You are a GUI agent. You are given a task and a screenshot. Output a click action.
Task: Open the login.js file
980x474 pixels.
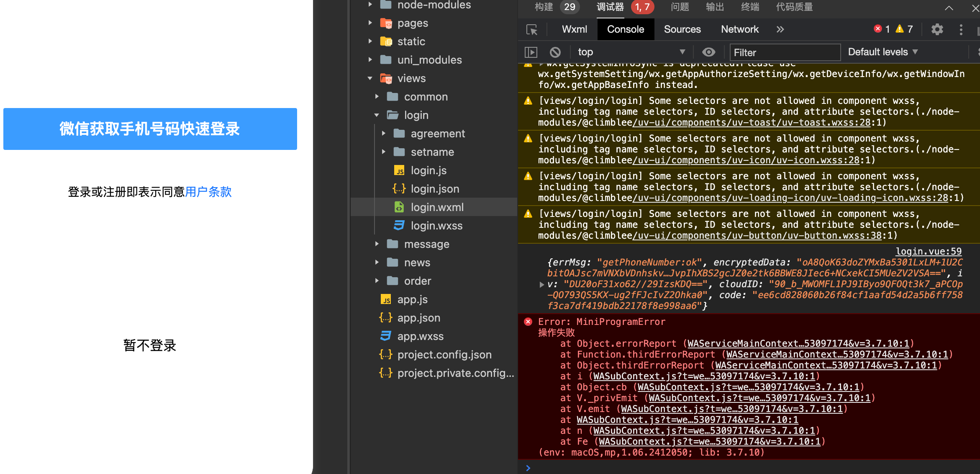pyautogui.click(x=428, y=170)
